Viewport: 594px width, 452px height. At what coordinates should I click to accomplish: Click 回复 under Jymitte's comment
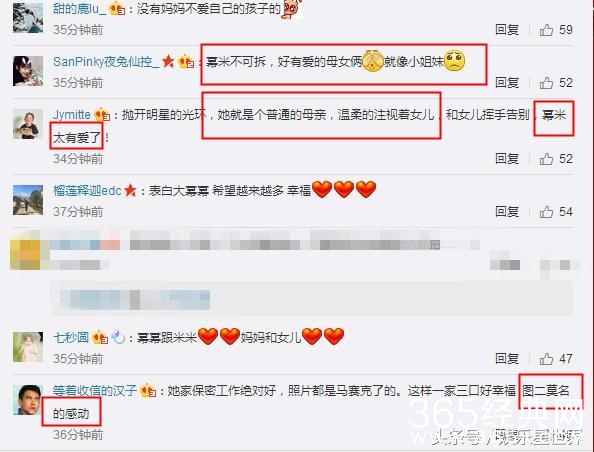pyautogui.click(x=507, y=159)
